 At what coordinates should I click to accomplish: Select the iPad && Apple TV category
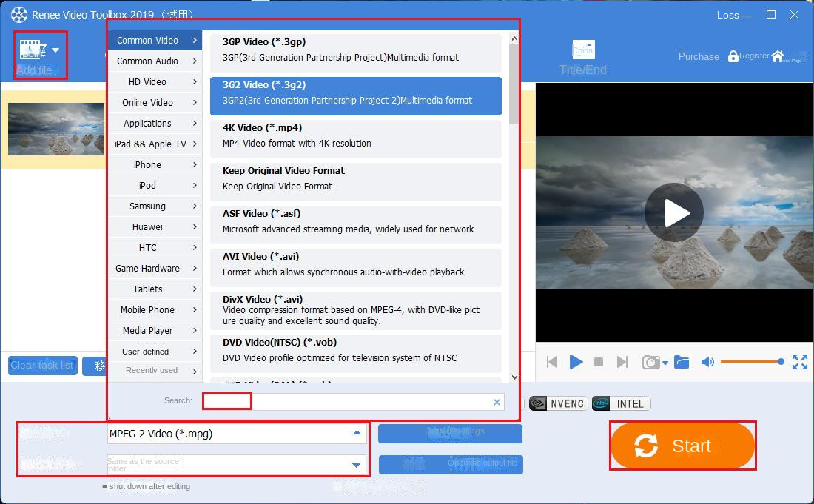click(155, 144)
